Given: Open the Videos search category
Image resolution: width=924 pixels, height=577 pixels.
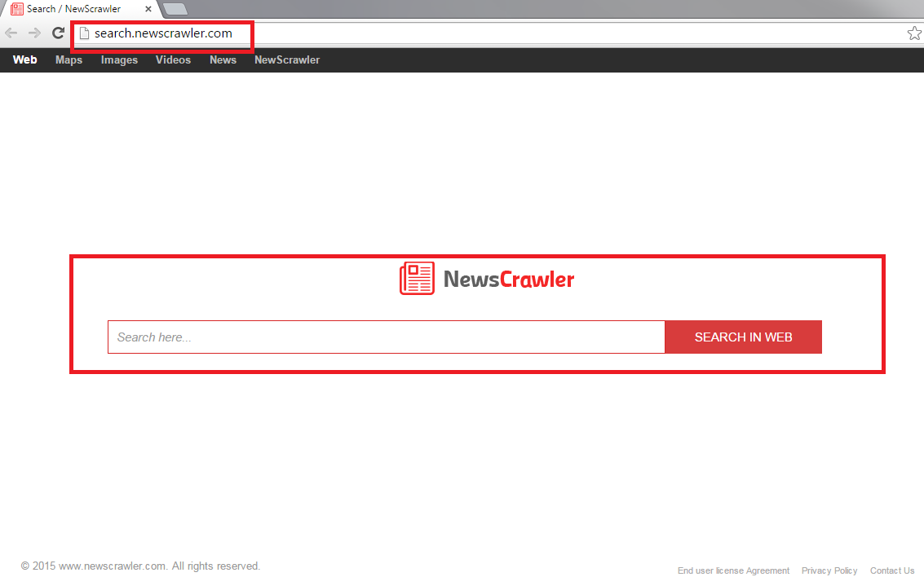Looking at the screenshot, I should [x=173, y=60].
